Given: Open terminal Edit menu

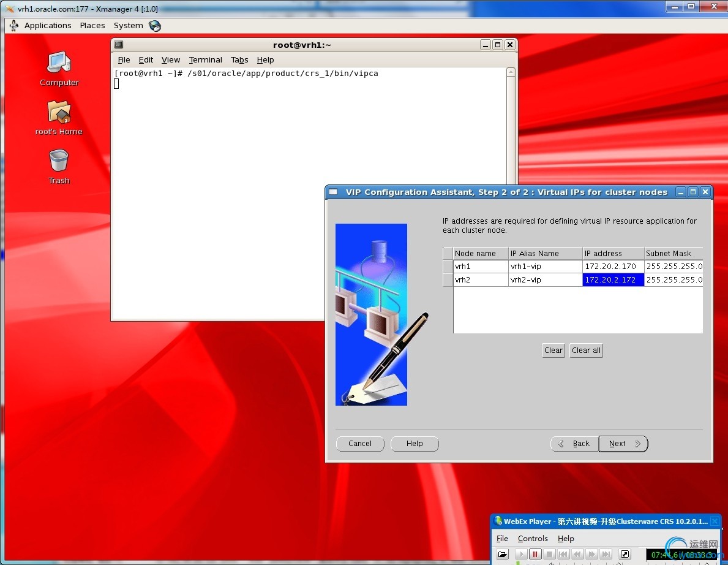Looking at the screenshot, I should (x=146, y=59).
